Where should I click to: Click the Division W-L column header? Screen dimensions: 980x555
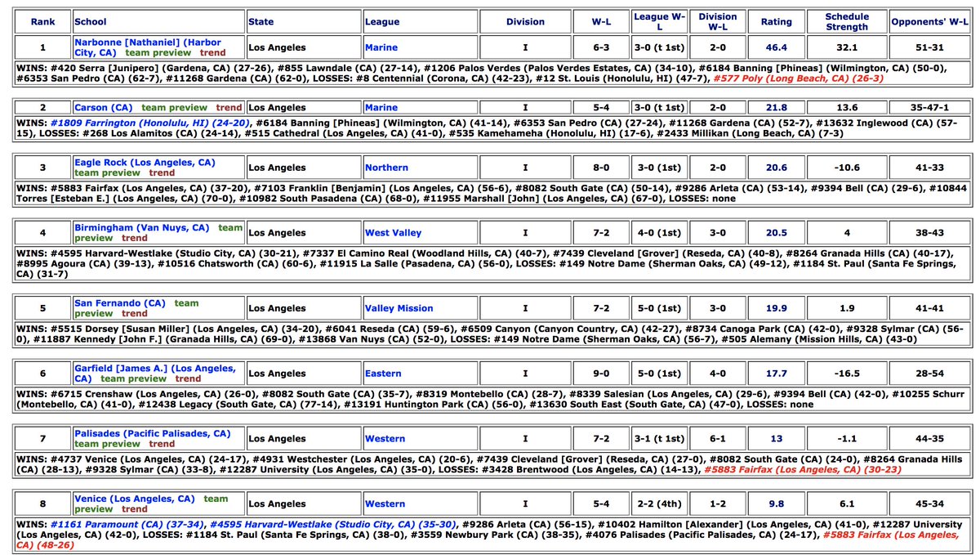click(x=717, y=22)
